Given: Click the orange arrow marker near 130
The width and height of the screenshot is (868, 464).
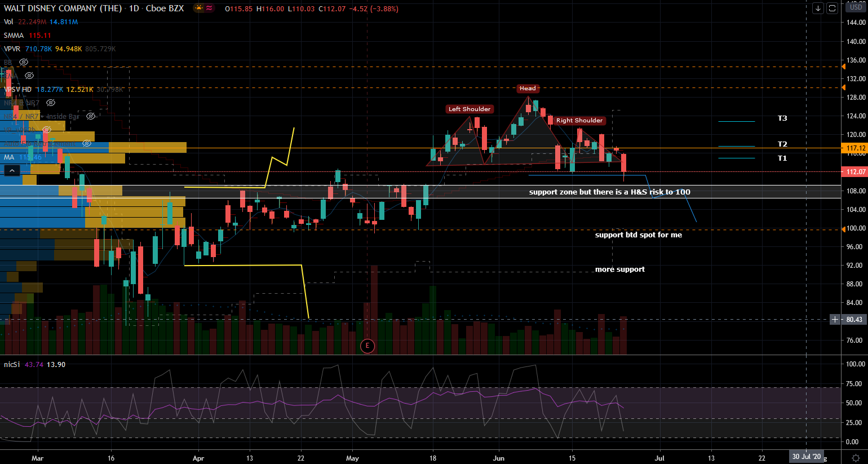Looking at the screenshot, I should click(843, 87).
